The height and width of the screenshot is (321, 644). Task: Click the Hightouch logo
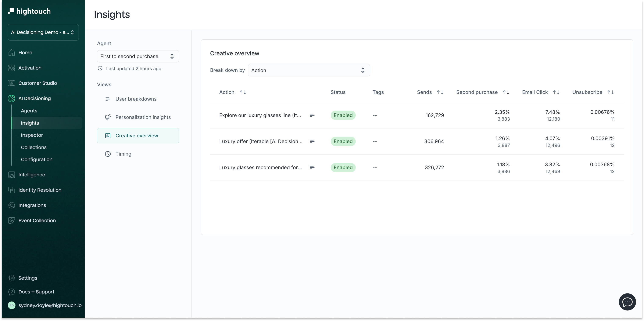[x=29, y=11]
